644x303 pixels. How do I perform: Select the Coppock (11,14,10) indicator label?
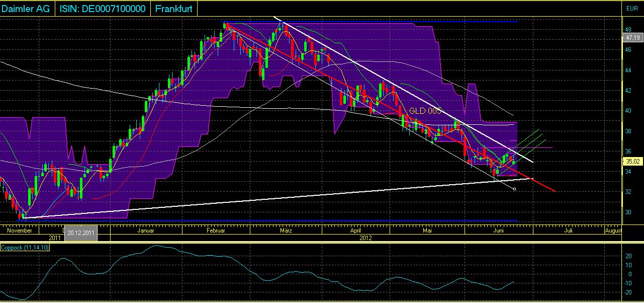25,247
